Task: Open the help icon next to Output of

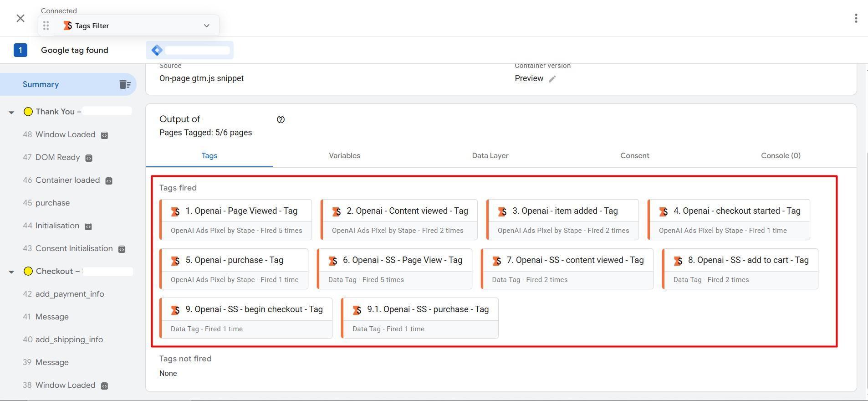Action: pyautogui.click(x=281, y=119)
